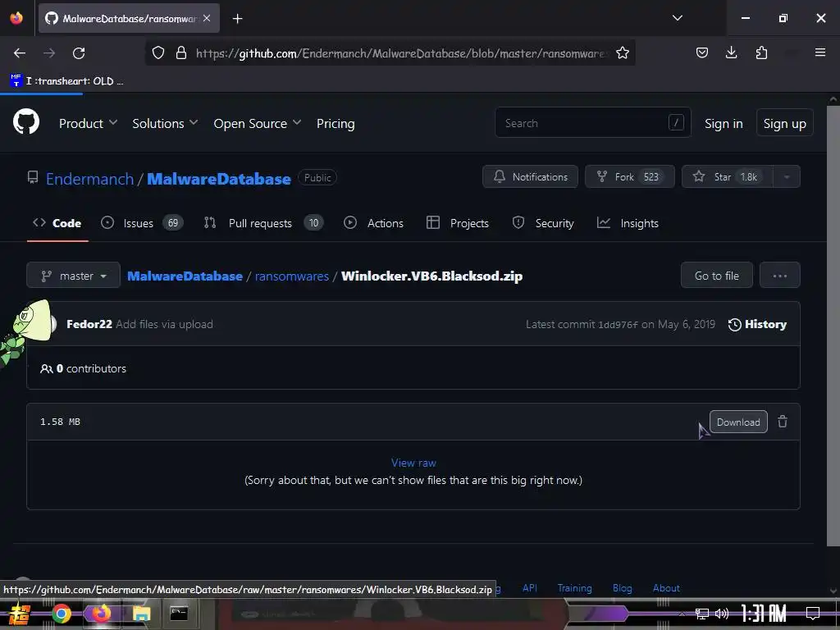This screenshot has height=630, width=840.
Task: Open the notification center tray icon
Action: [x=813, y=614]
